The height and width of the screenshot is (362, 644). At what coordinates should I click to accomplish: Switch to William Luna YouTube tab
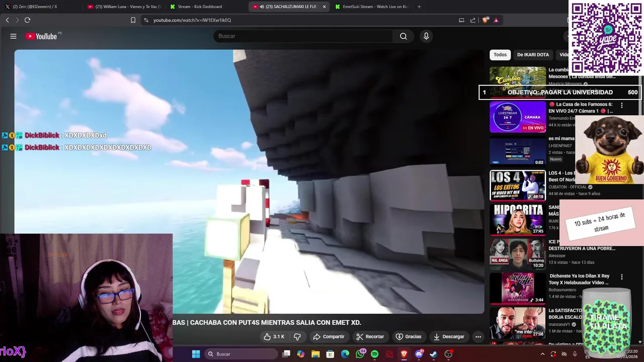coord(124,7)
